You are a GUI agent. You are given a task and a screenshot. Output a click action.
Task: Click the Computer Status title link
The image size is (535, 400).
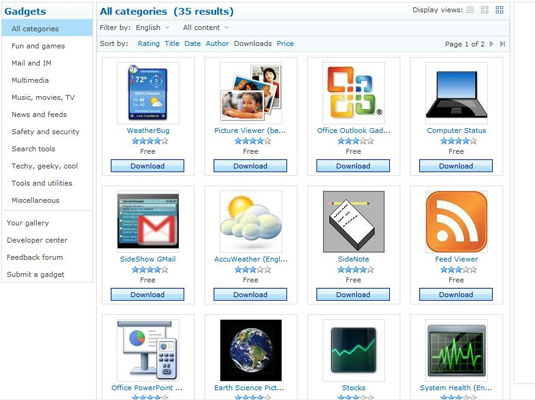456,130
